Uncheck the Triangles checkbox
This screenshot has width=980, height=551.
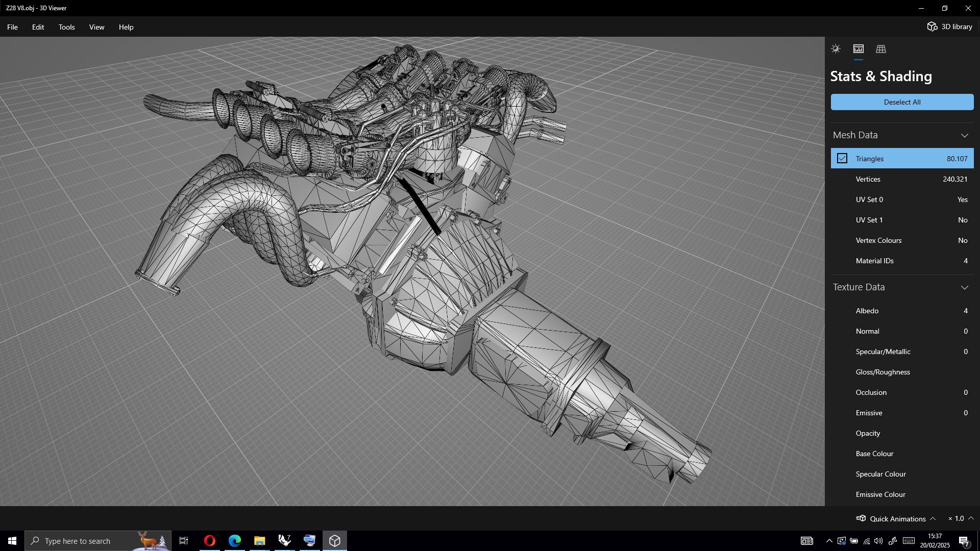click(842, 159)
